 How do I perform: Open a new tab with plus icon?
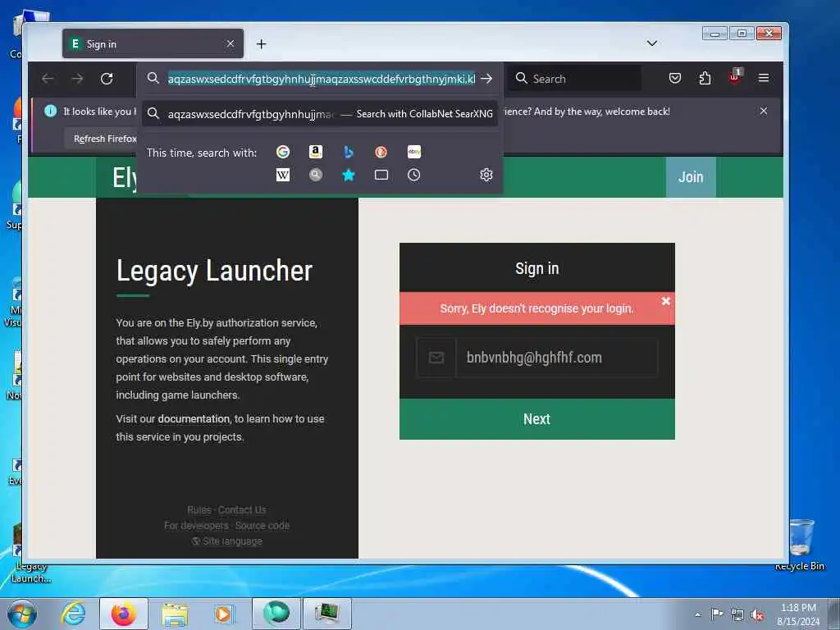pos(262,44)
